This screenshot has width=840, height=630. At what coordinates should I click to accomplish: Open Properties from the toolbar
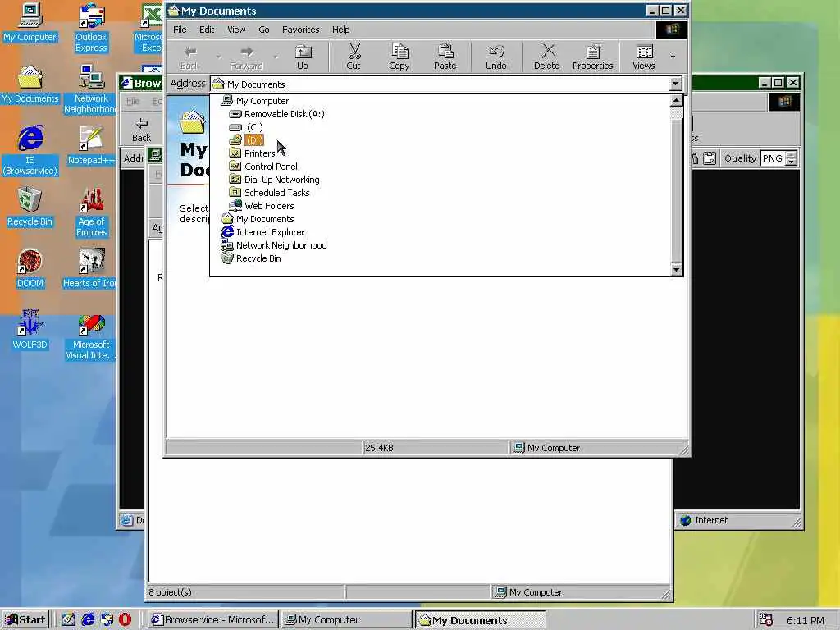592,57
